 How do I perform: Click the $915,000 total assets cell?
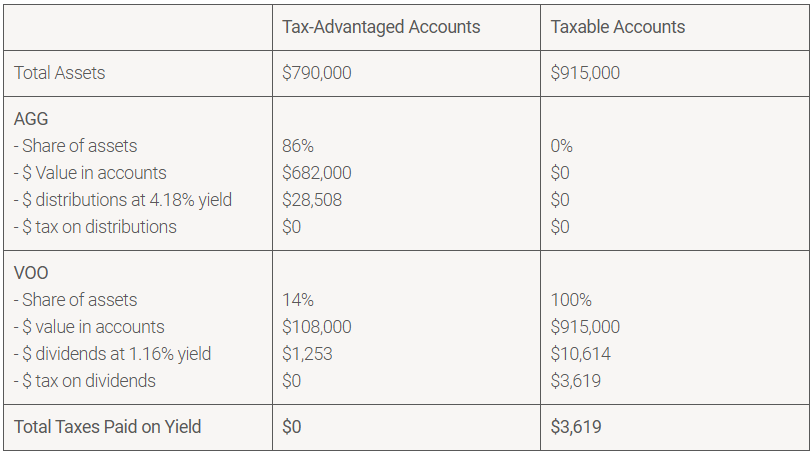[585, 73]
